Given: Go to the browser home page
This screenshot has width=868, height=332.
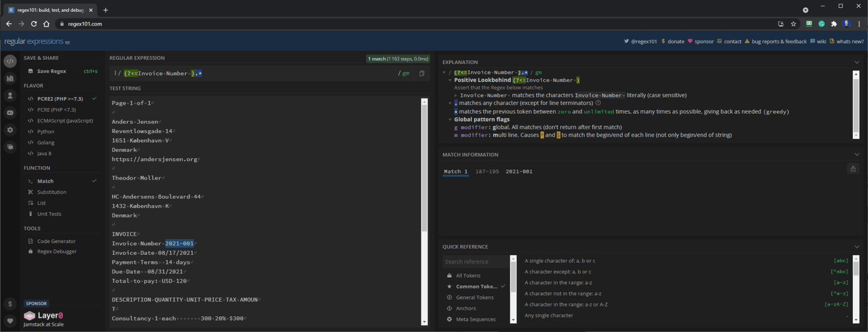Looking at the screenshot, I should click(46, 24).
